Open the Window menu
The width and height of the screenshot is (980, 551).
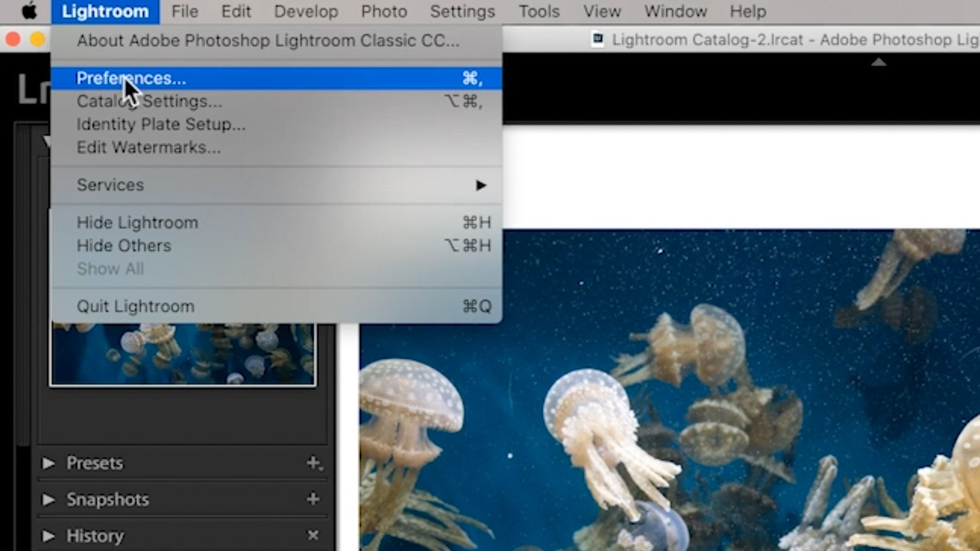(x=676, y=11)
